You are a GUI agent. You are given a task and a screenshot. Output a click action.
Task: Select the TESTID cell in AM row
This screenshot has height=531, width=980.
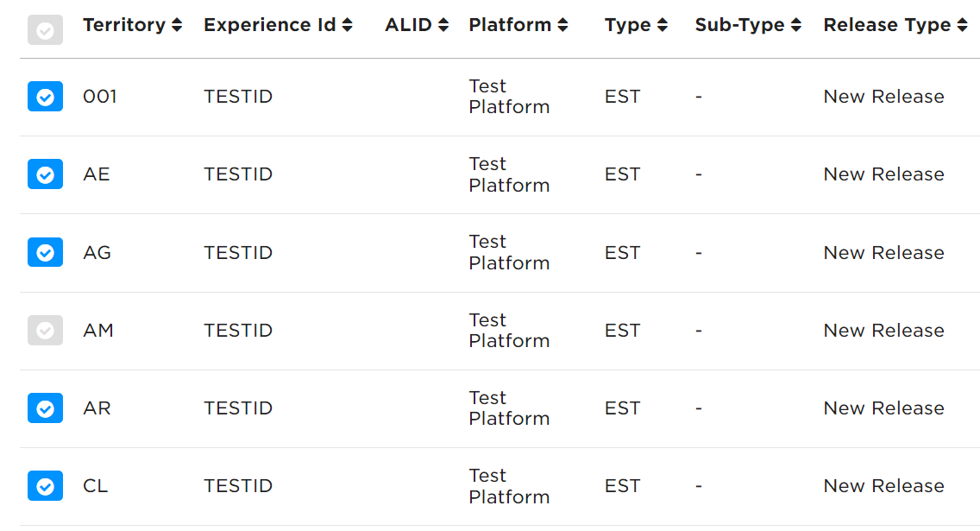click(x=238, y=330)
